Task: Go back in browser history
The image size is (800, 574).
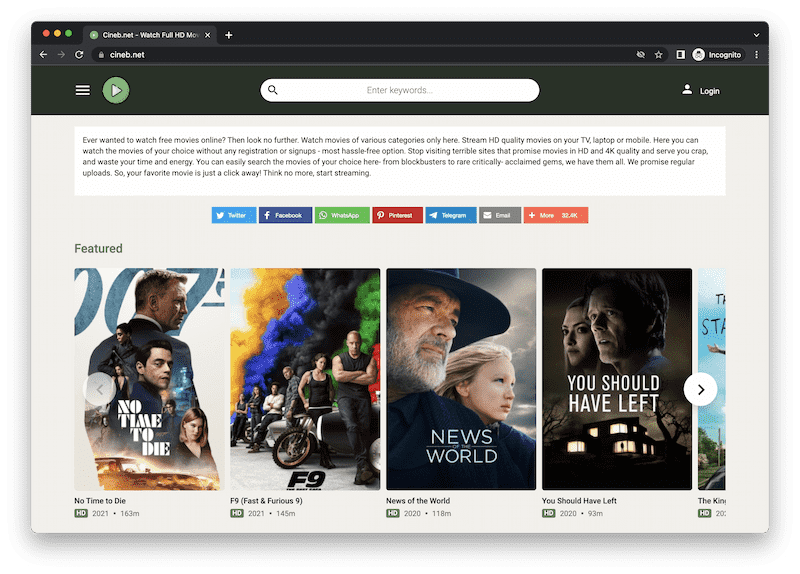Action: point(43,55)
